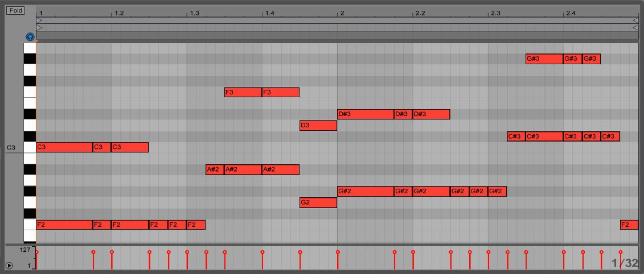Select the longest F2 note

64,225
